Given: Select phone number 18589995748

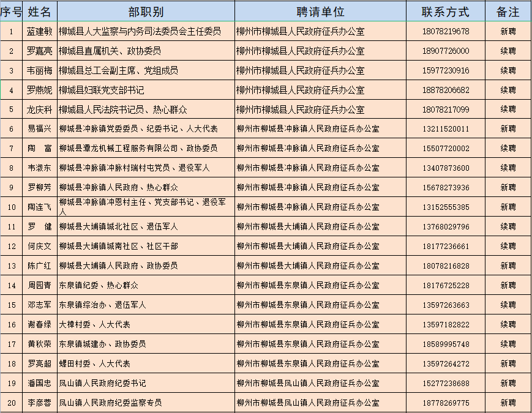Looking at the screenshot, I should pyautogui.click(x=446, y=344).
